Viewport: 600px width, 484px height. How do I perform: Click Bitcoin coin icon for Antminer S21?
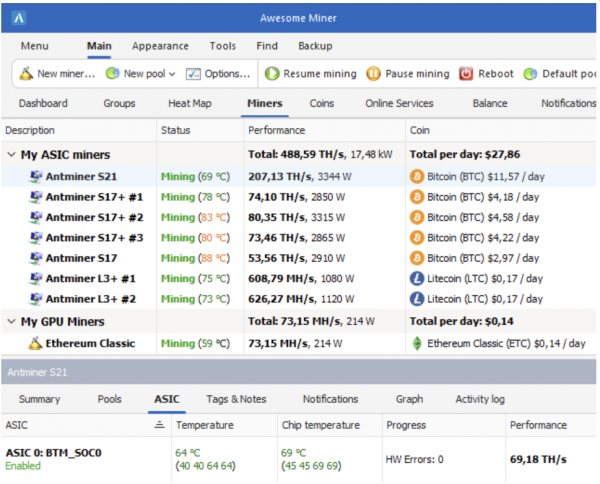418,176
